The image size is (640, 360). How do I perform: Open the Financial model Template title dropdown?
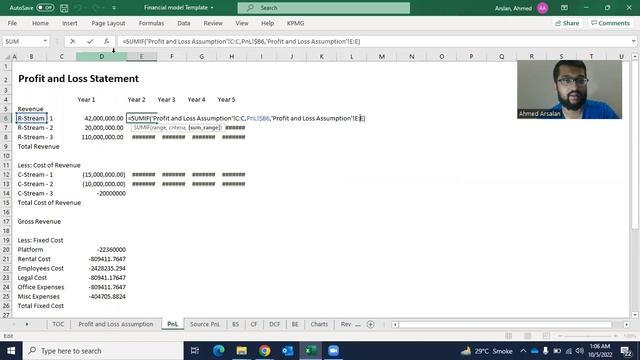[178, 8]
